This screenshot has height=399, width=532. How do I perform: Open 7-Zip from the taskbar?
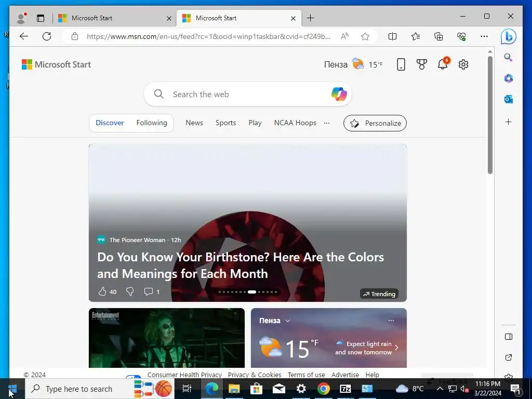345,389
